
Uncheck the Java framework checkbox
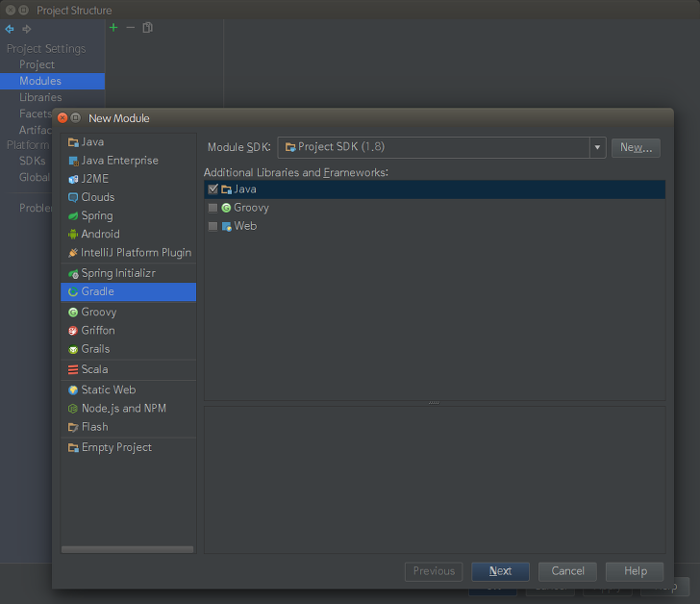(212, 189)
